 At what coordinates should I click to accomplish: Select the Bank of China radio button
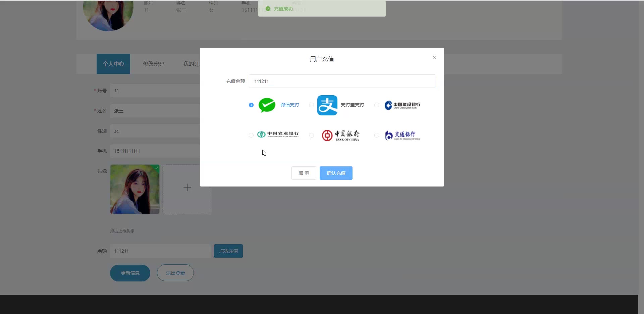coord(312,135)
